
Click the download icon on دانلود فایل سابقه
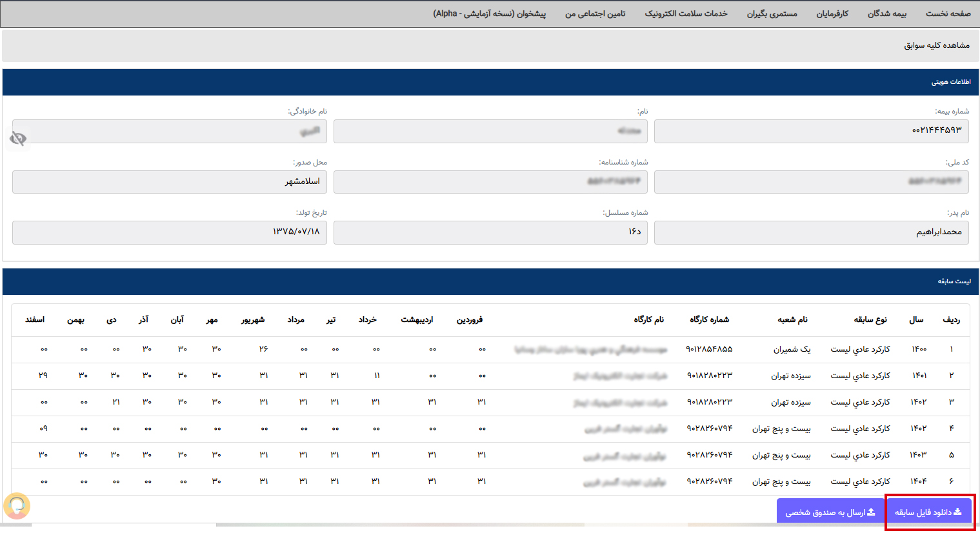tap(957, 512)
